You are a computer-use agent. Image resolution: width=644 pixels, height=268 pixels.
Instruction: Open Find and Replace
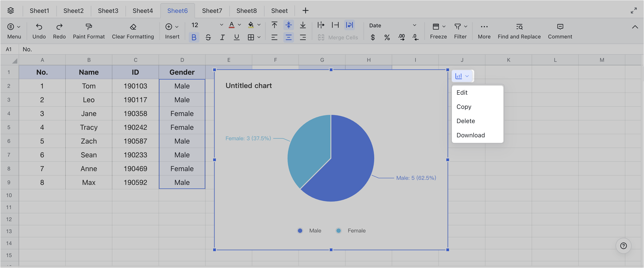coord(519,30)
